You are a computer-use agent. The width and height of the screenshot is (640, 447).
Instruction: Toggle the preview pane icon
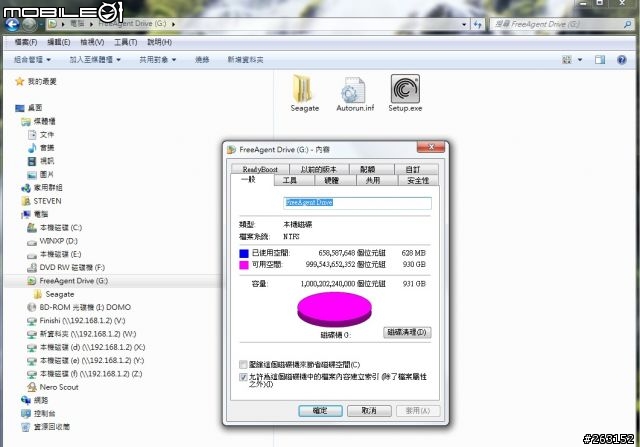coord(600,60)
